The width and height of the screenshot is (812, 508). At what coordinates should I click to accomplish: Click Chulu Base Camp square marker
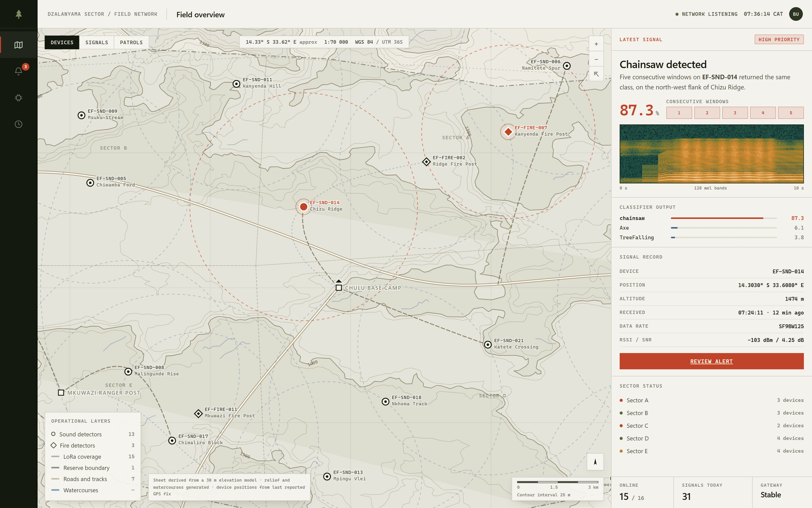pos(339,288)
